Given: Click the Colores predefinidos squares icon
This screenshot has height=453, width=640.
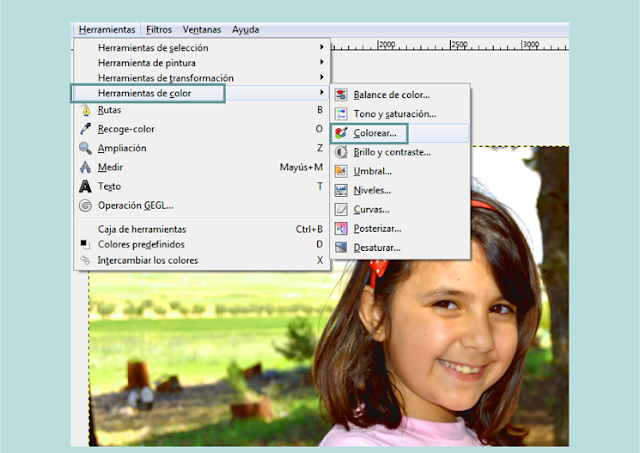Looking at the screenshot, I should (x=85, y=244).
